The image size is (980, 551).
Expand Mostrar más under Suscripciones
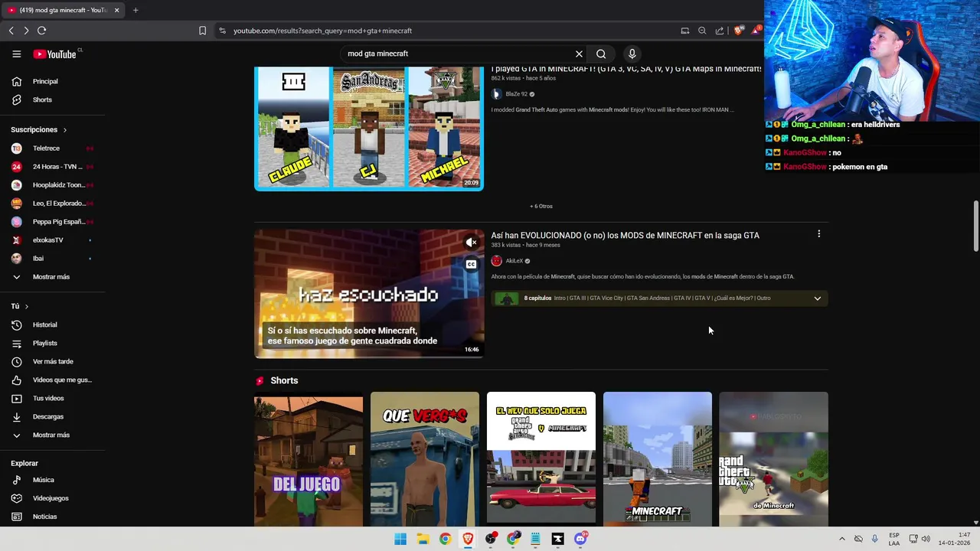[52, 277]
